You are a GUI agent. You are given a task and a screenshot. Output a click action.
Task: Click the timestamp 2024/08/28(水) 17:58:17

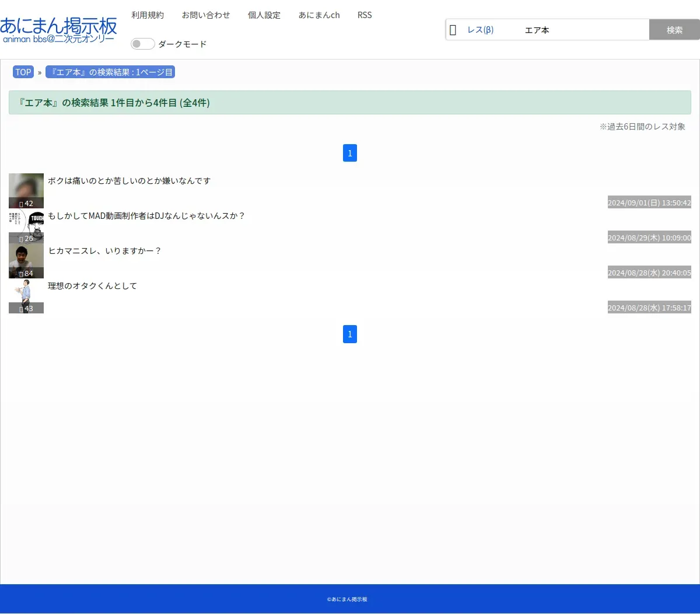649,308
